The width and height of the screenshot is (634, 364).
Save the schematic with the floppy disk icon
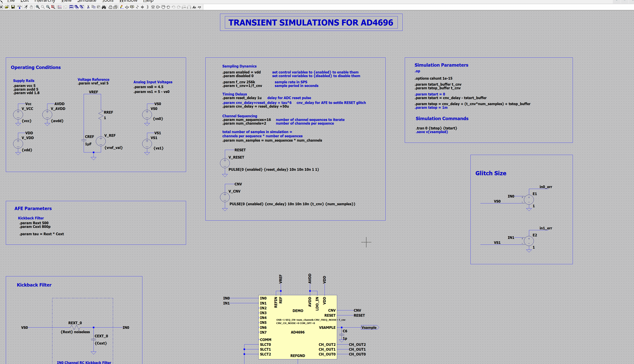[x=13, y=7]
